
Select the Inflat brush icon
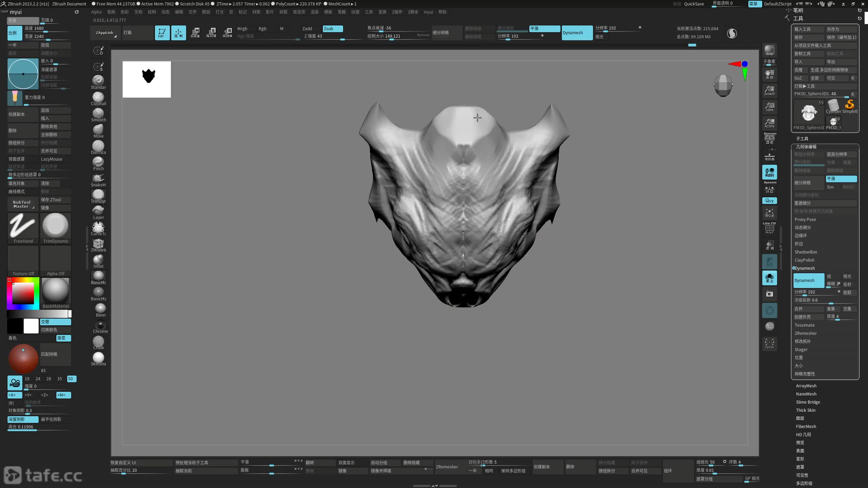[98, 260]
